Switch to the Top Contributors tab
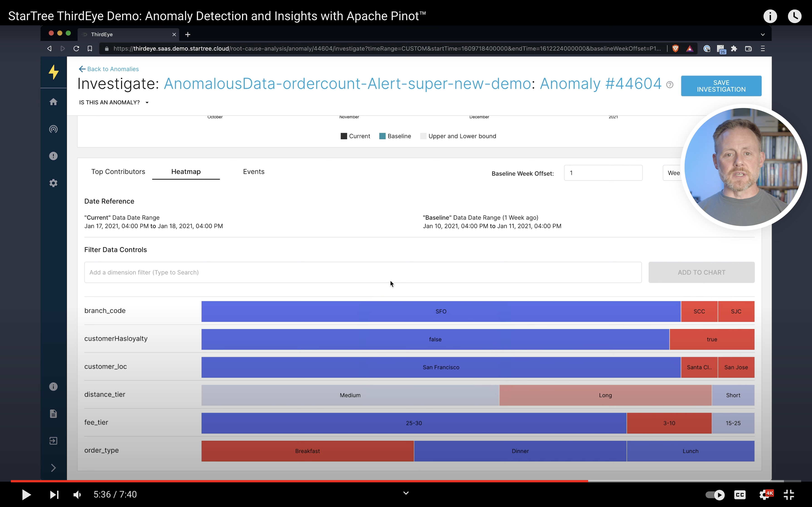The width and height of the screenshot is (812, 507). click(118, 172)
